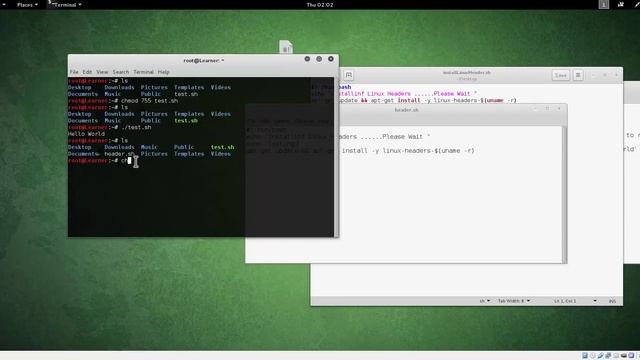Click './test.sh' command in terminal
Viewport: 640px width, 360px height.
(x=136, y=127)
